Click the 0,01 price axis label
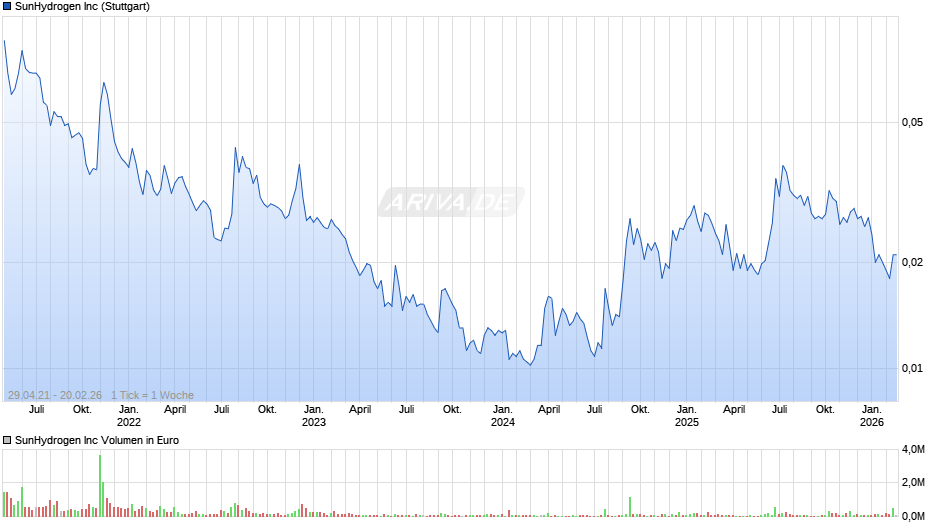940x526 pixels. (x=912, y=368)
